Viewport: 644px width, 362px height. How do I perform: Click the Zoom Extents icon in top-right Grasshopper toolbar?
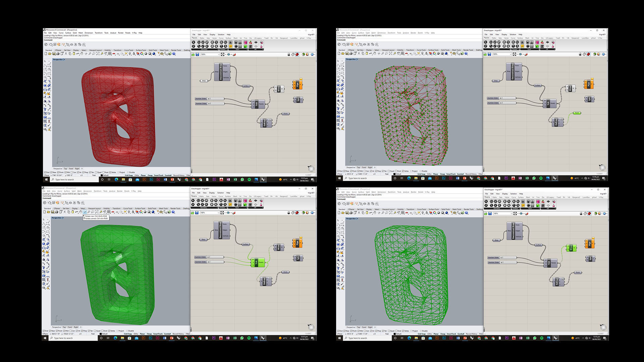(x=514, y=54)
